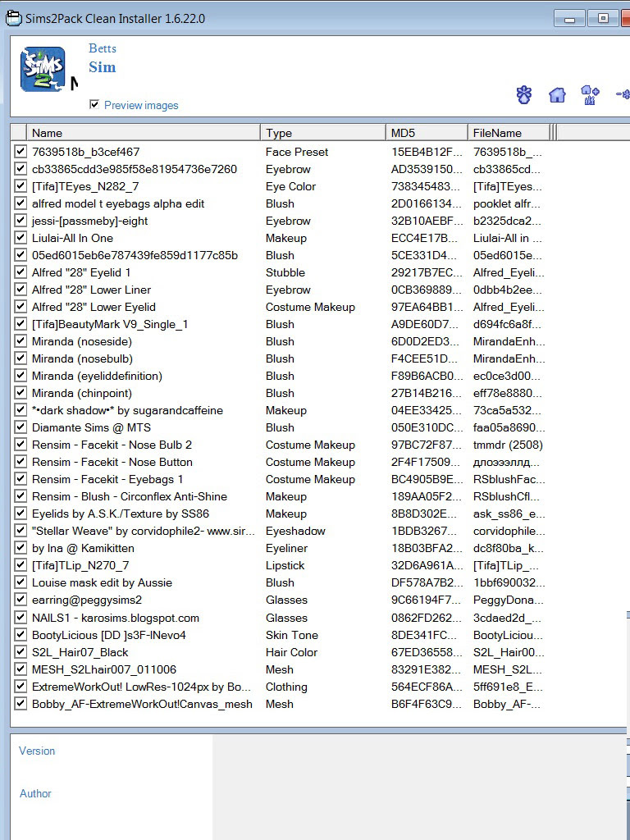Click The Sims 2 package logo thumbnail
The width and height of the screenshot is (630, 840).
[43, 69]
